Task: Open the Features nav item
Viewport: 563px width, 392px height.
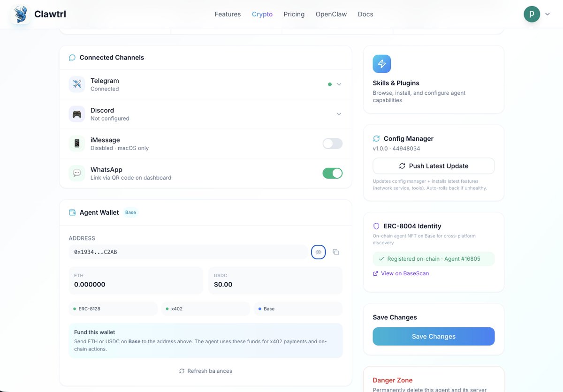Action: [228, 14]
